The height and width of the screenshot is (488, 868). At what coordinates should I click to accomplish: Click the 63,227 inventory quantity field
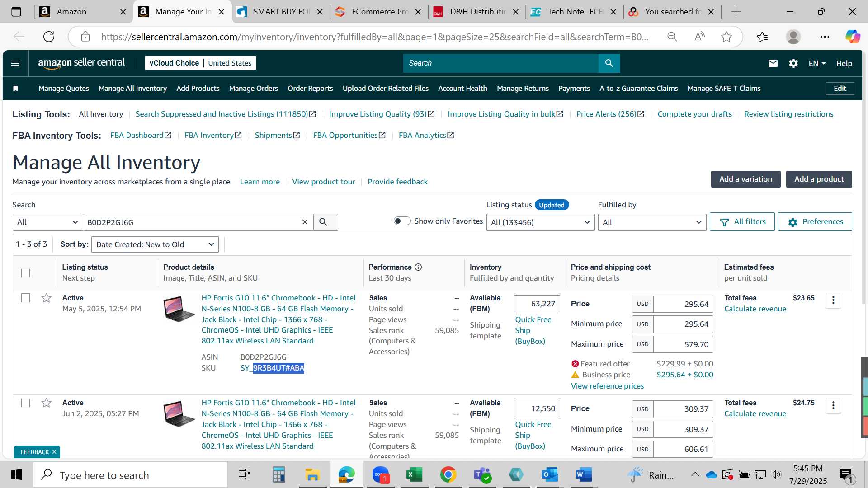click(537, 304)
